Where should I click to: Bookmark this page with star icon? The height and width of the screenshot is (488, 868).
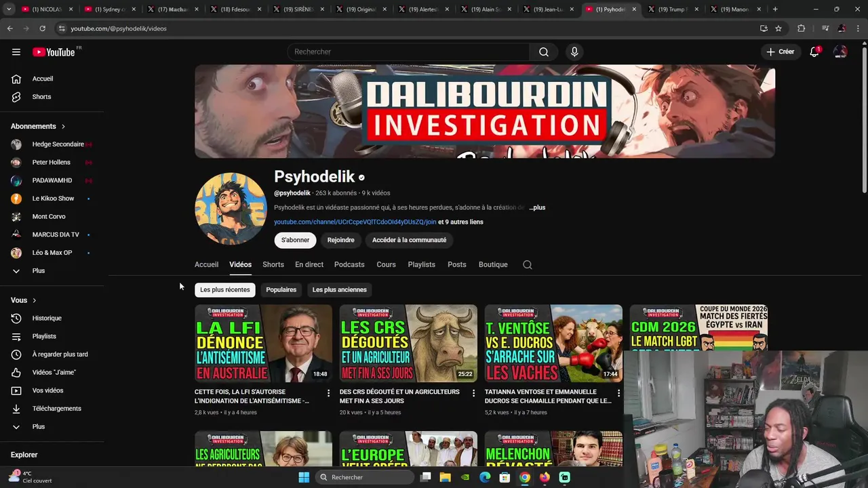[778, 28]
